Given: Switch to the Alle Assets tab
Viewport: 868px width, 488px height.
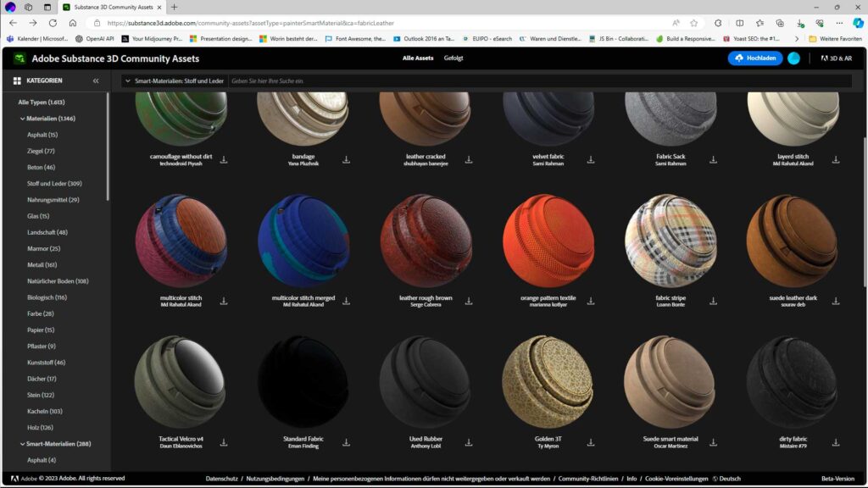Looking at the screenshot, I should 418,58.
